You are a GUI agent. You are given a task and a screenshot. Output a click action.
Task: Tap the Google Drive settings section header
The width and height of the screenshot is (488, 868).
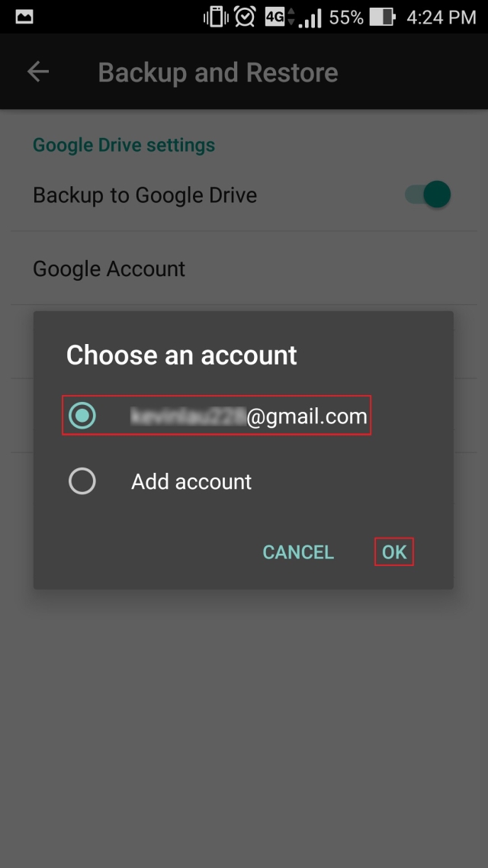click(x=124, y=145)
